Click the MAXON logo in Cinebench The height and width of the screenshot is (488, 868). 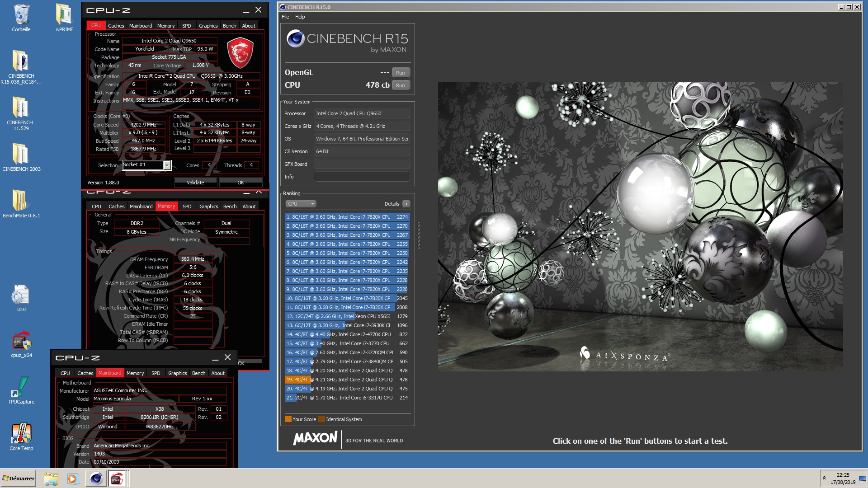(315, 438)
